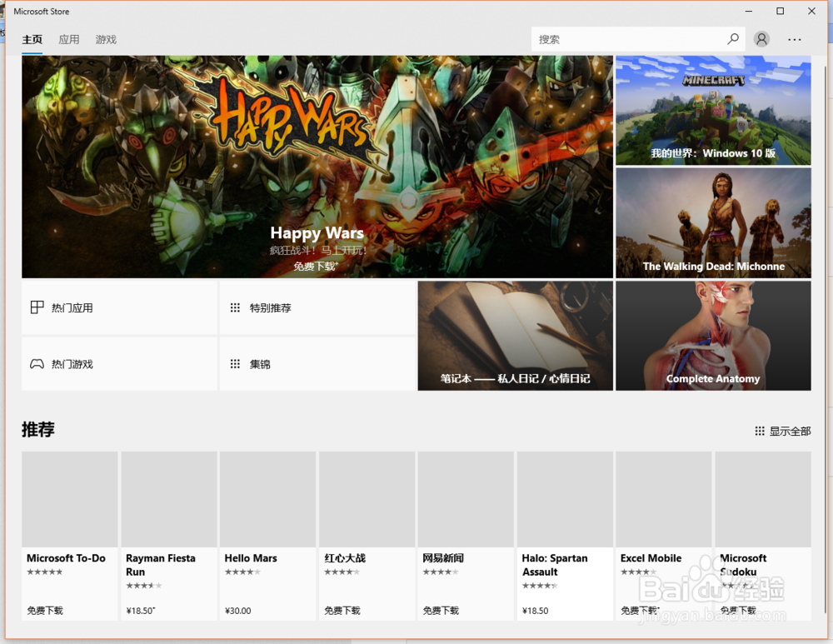Minimize the Microsoft Store window
The image size is (833, 644).
click(x=749, y=11)
